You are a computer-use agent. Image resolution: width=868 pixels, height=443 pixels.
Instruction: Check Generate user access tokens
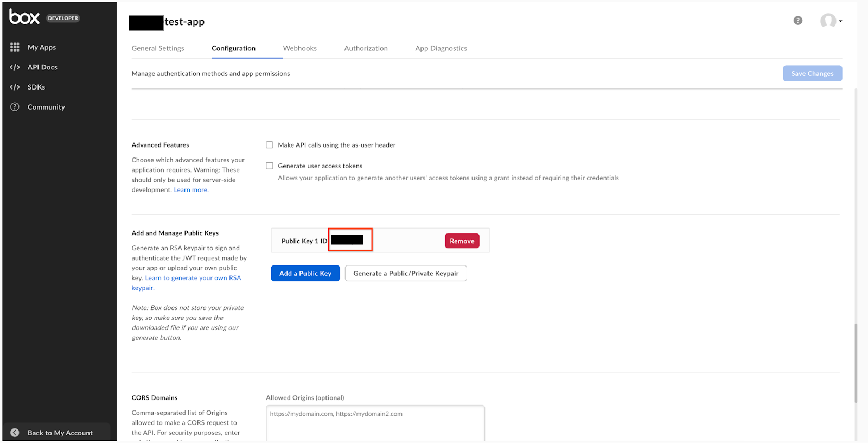pos(270,166)
